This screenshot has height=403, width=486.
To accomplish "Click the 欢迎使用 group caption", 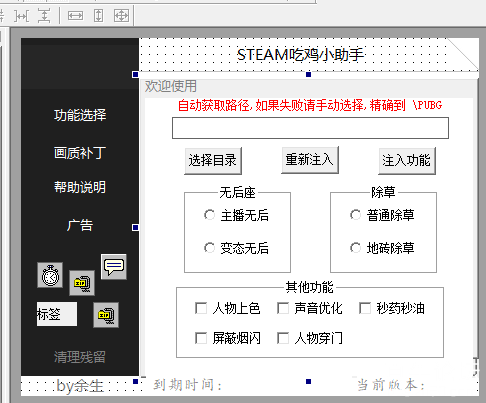I will coord(171,86).
